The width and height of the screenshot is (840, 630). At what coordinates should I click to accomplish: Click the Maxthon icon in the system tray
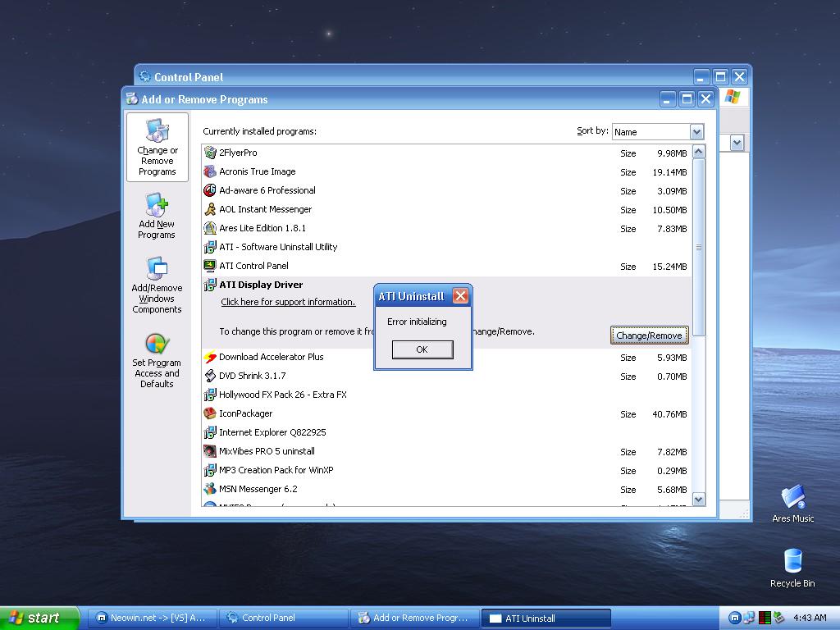(734, 618)
